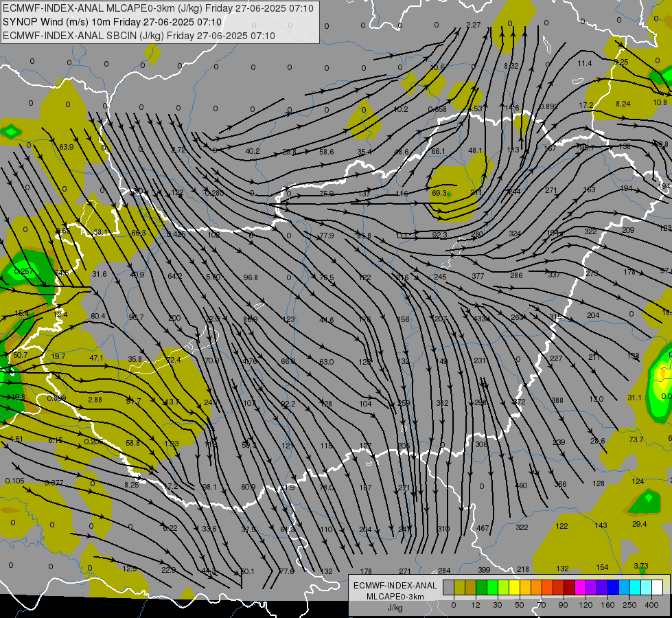Click the map value 69.3
This screenshot has height=618, width=672.
pyautogui.click(x=439, y=194)
